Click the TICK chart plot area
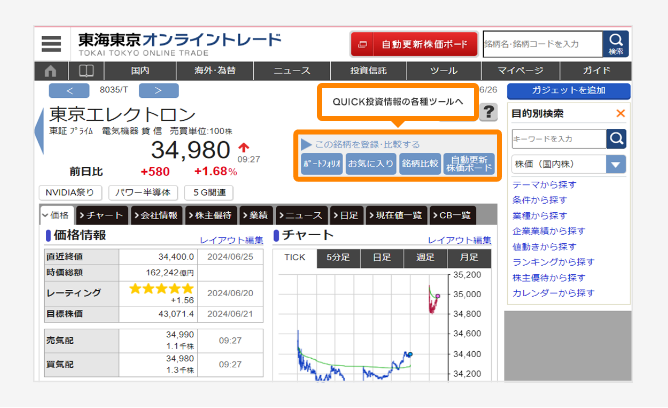This screenshot has width=668, height=408. click(363, 327)
